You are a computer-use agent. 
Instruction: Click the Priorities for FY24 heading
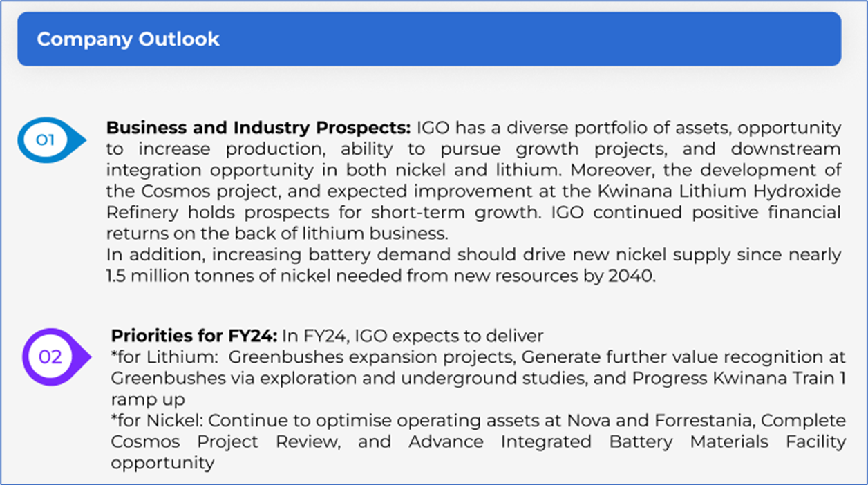(x=194, y=336)
